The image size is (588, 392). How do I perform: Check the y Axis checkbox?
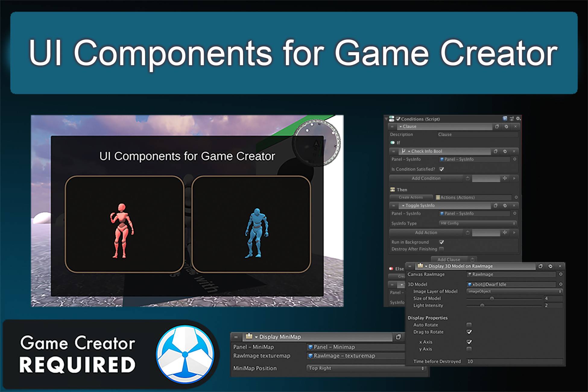469,349
